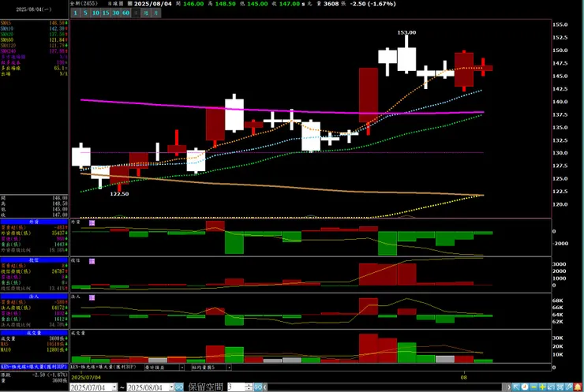
Task: Click the KEN strategy name field below the chart
Action: tap(107, 368)
